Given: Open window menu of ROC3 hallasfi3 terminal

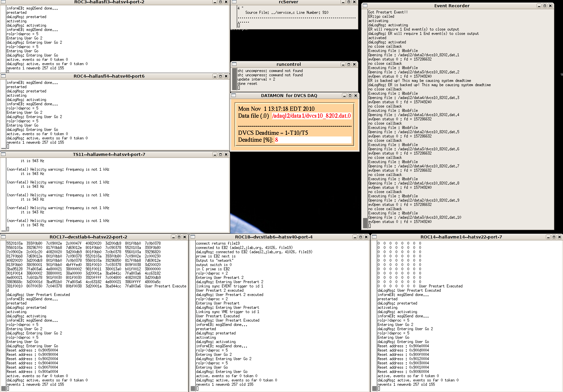Looking at the screenshot, I should pyautogui.click(x=3, y=2).
